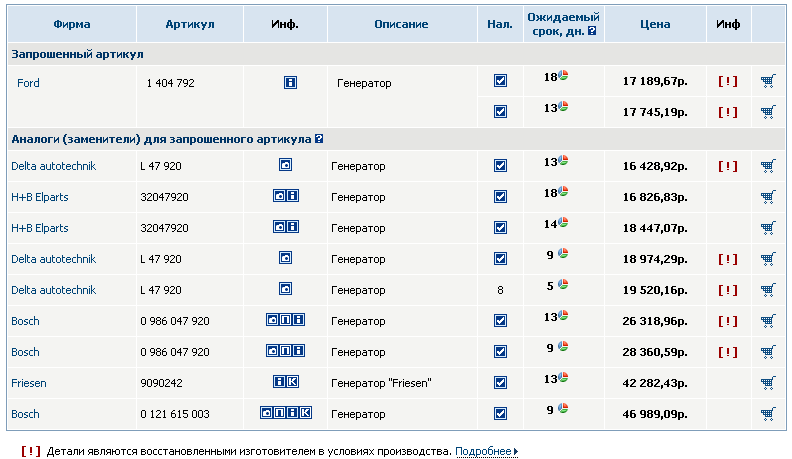Sort by Нал. availability header
Image resolution: width=792 pixels, height=459 pixels.
(500, 24)
